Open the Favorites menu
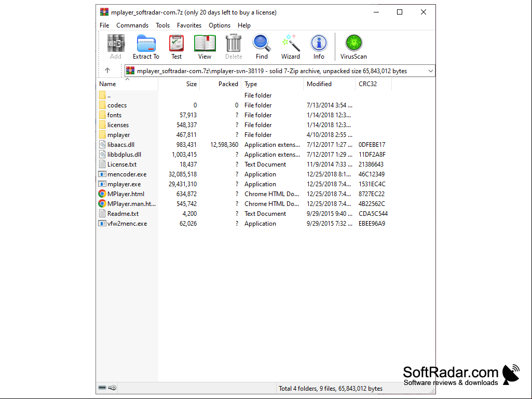This screenshot has width=532, height=399. point(189,25)
